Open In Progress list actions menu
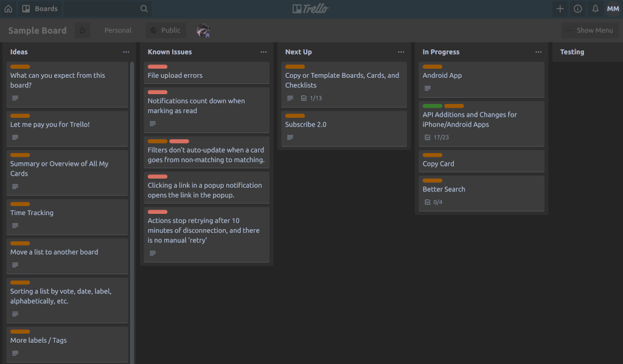The image size is (623, 364). [x=538, y=52]
